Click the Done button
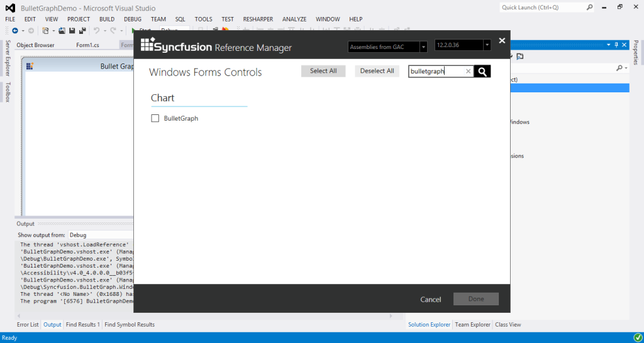Viewport: 644px width, 343px height. click(476, 299)
